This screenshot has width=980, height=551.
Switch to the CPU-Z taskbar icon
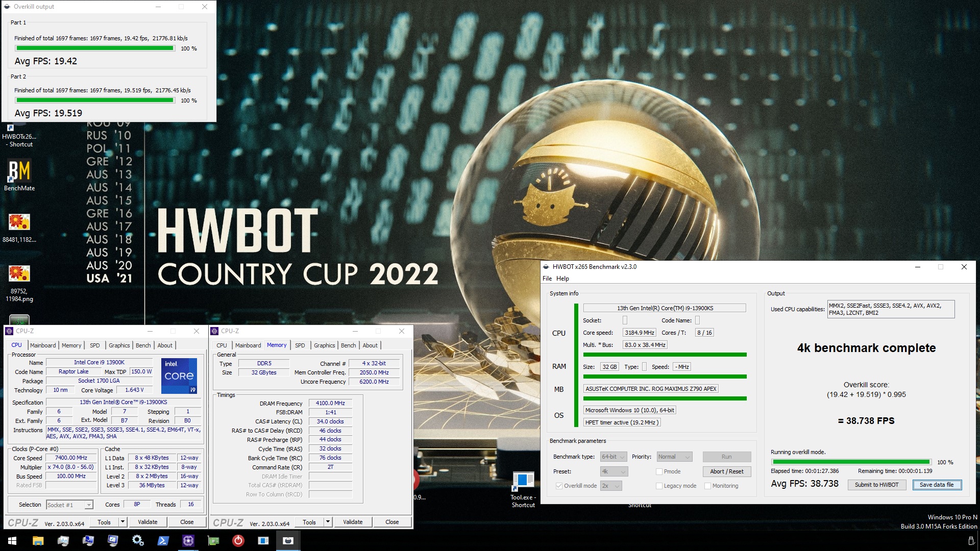coord(188,540)
